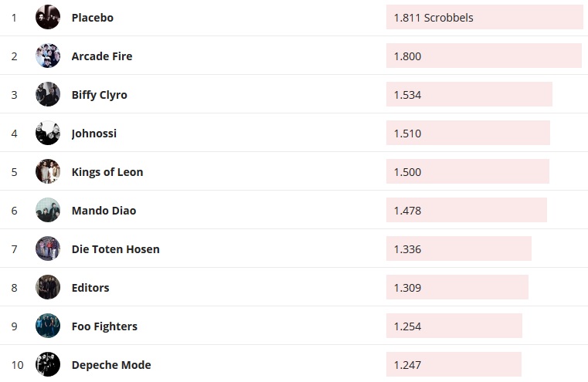The image size is (588, 382).
Task: Click the Depeche Mode name link
Action: tap(110, 364)
